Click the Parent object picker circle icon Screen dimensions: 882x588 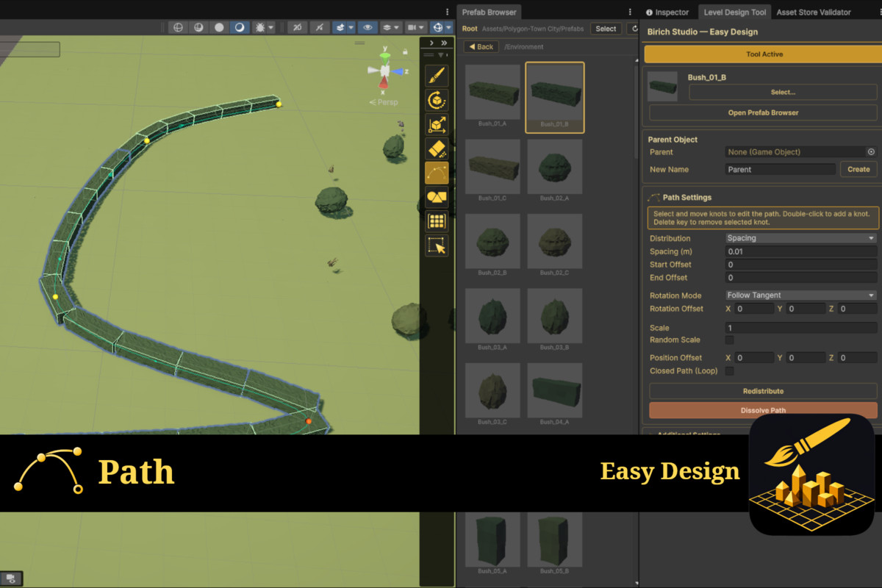pyautogui.click(x=871, y=152)
